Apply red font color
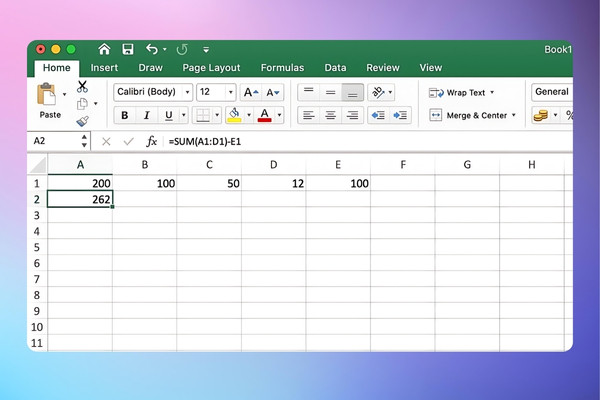 [264, 115]
